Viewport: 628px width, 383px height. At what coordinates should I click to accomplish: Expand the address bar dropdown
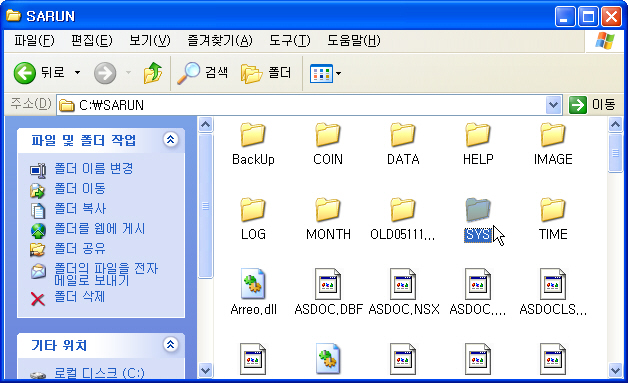(x=553, y=105)
